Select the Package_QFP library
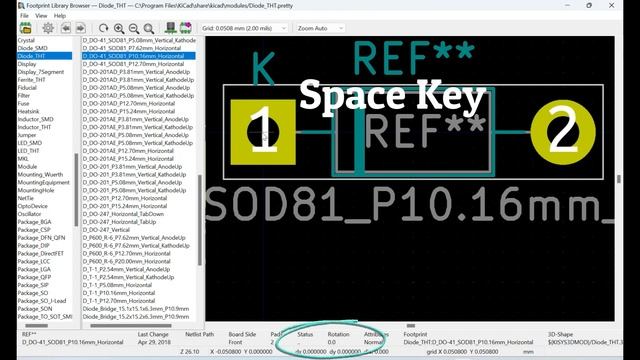 pos(34,277)
